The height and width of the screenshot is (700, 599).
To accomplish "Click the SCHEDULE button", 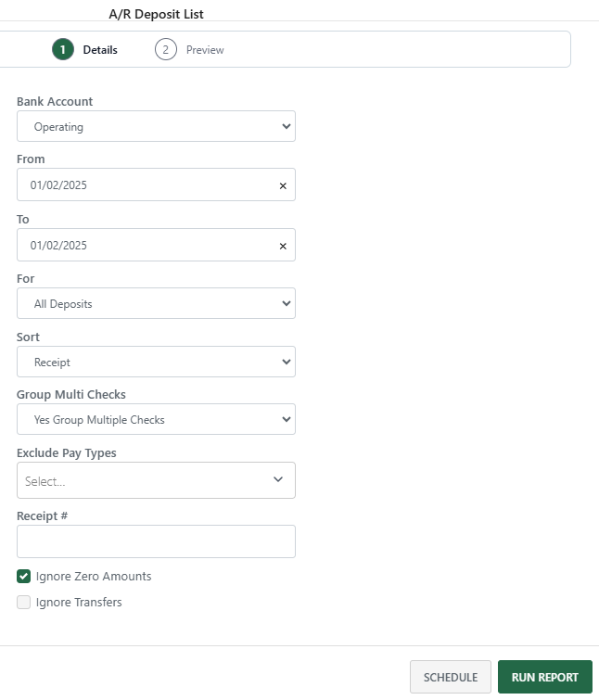I will coord(450,677).
